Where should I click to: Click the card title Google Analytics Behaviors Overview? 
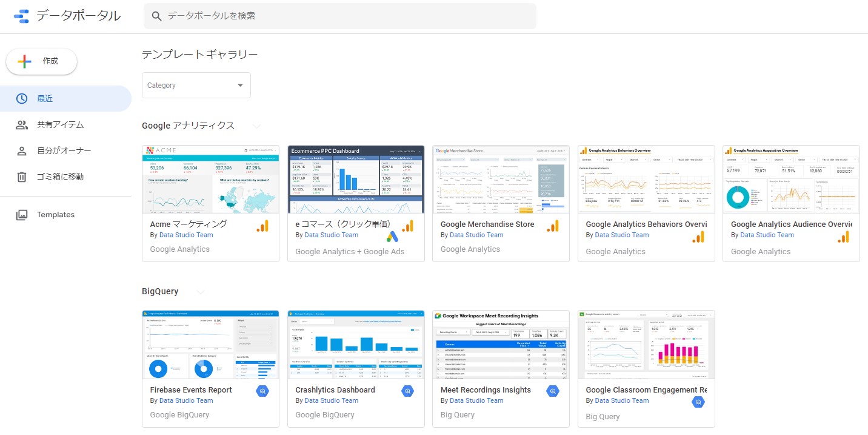coord(646,224)
